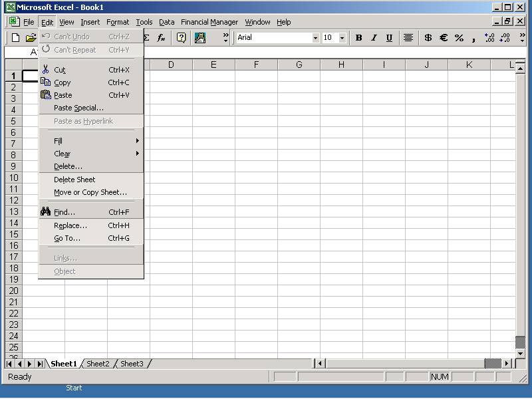Toggle Bold formatting
Image resolution: width=532 pixels, height=399 pixels.
point(359,38)
